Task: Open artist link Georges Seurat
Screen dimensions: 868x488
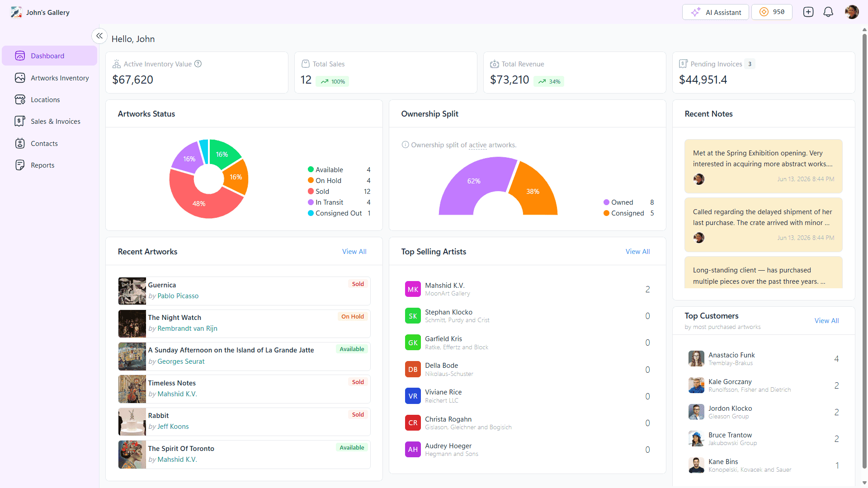Action: click(181, 361)
